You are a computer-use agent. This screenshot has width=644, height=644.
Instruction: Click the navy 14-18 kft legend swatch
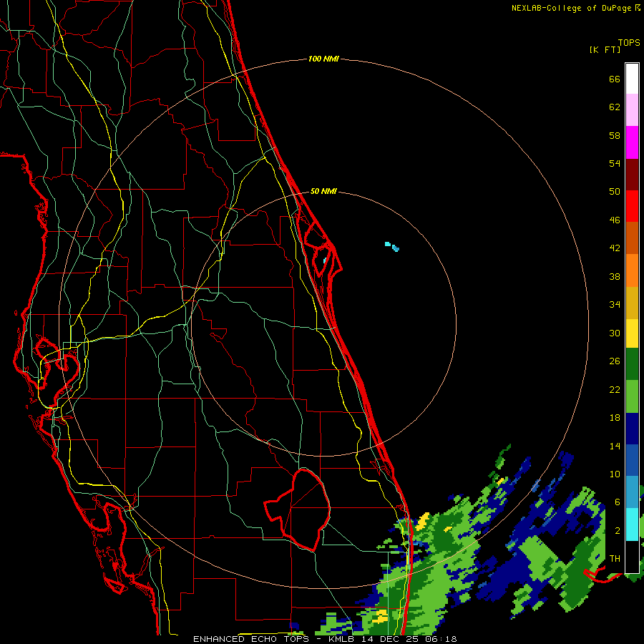click(632, 429)
